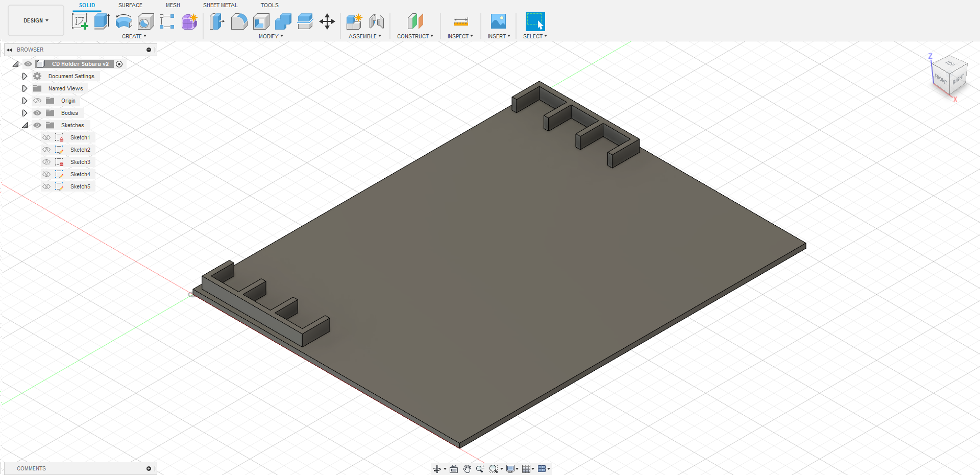
Task: Show Sketch5 using its eye icon
Action: pyautogui.click(x=46, y=186)
